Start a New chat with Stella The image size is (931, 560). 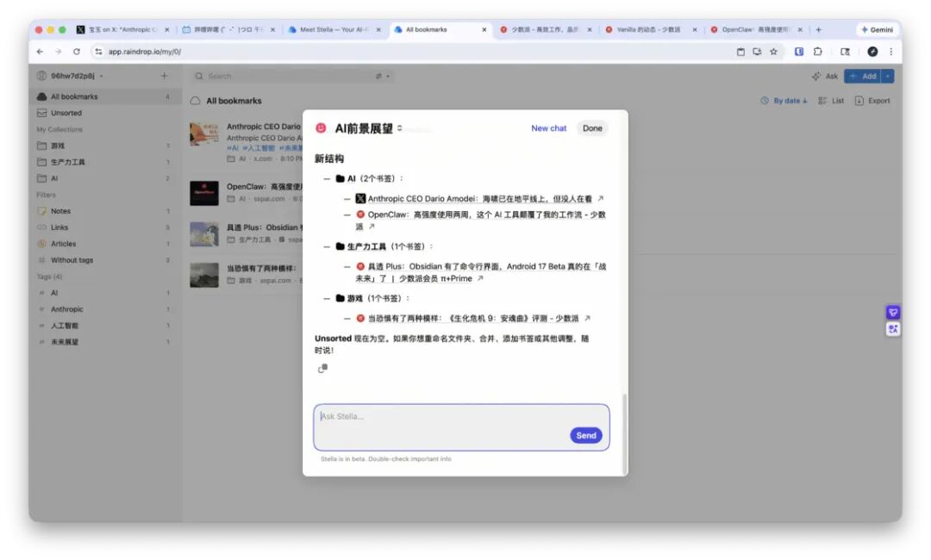click(548, 128)
